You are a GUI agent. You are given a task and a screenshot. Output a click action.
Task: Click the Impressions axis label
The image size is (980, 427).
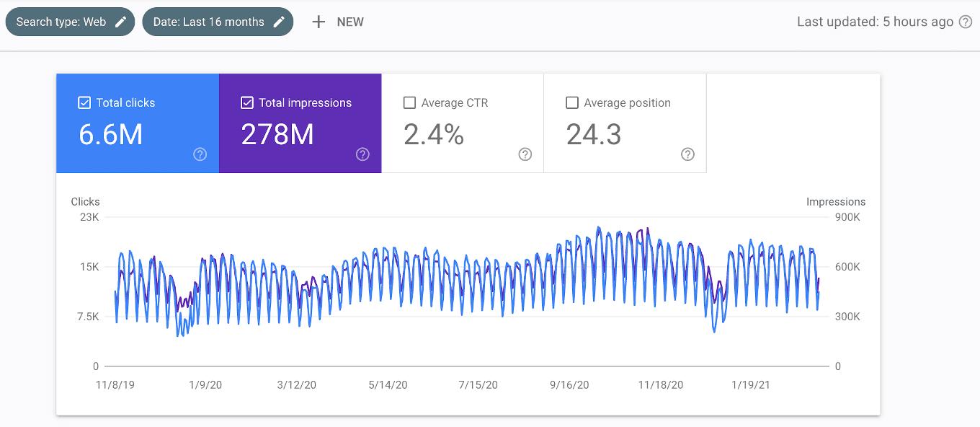click(x=836, y=201)
